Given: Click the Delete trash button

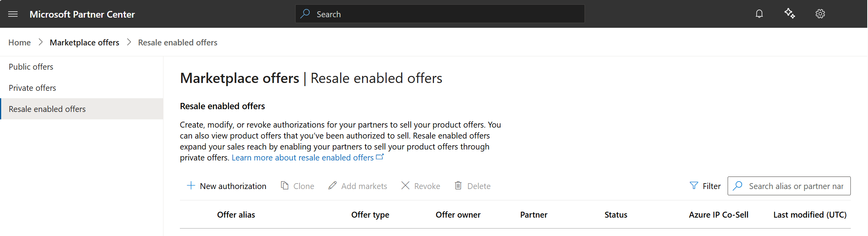Looking at the screenshot, I should click(472, 186).
